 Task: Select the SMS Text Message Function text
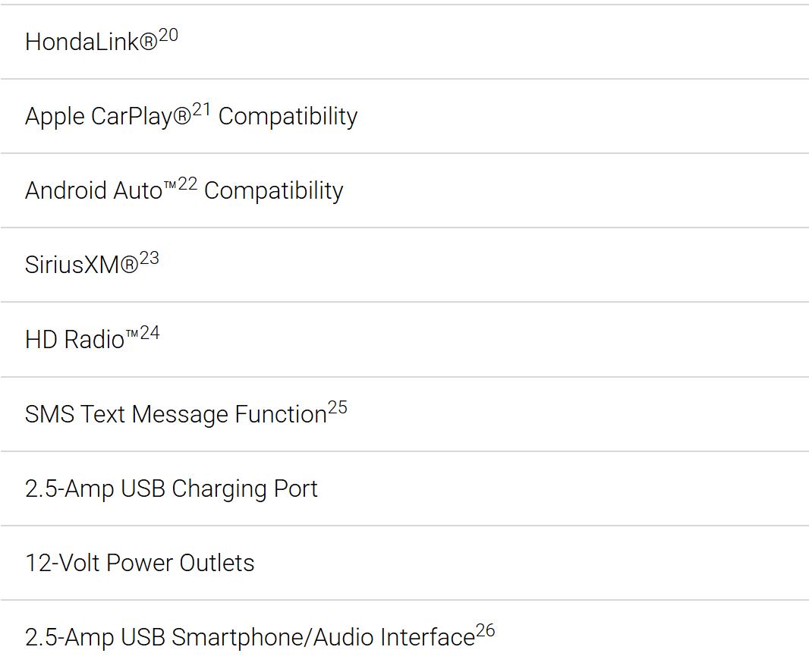(x=176, y=414)
